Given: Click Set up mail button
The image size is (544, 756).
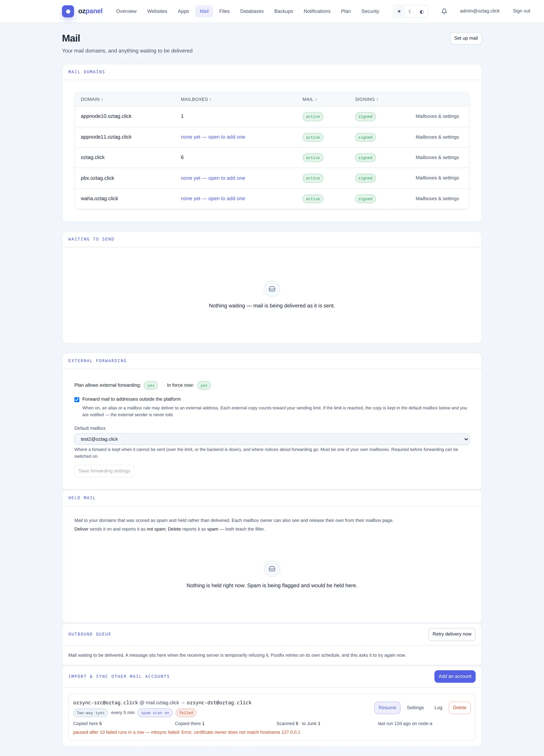Looking at the screenshot, I should coord(466,38).
